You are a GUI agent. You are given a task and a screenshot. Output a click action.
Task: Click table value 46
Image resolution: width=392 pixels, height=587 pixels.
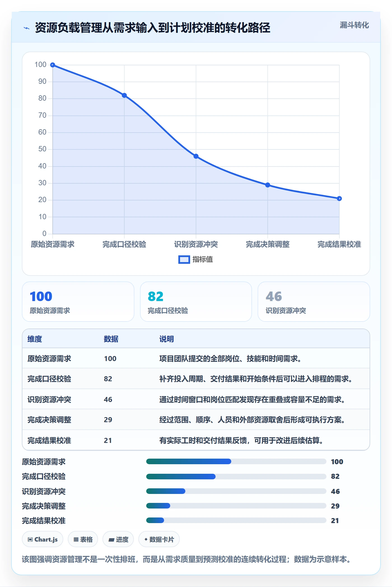point(108,399)
